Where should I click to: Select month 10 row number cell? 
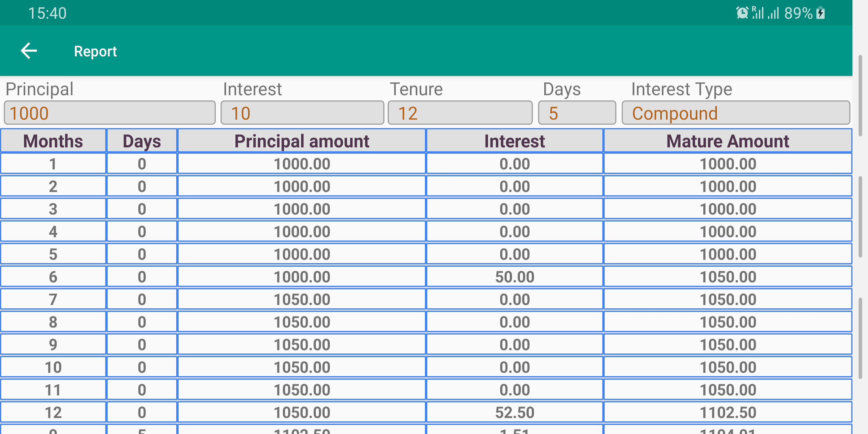coord(53,367)
